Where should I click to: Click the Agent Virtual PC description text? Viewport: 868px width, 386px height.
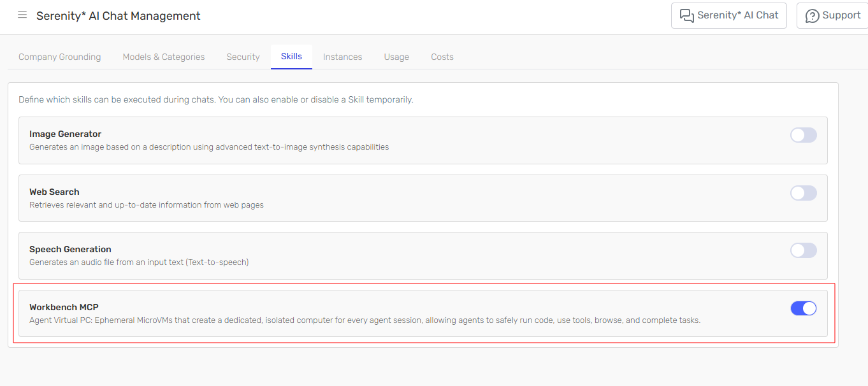[365, 320]
